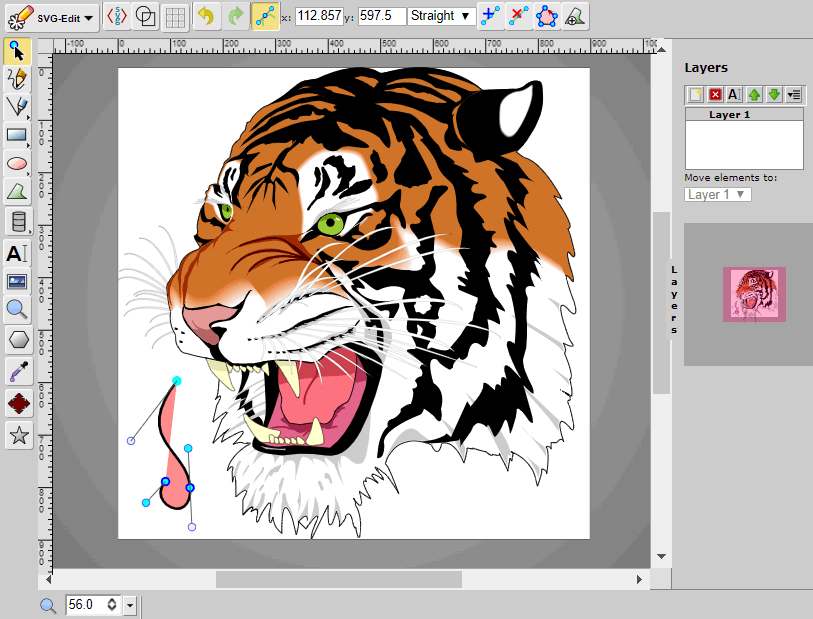Click the Move Layer Up arrow
The image size is (813, 619).
tap(756, 94)
